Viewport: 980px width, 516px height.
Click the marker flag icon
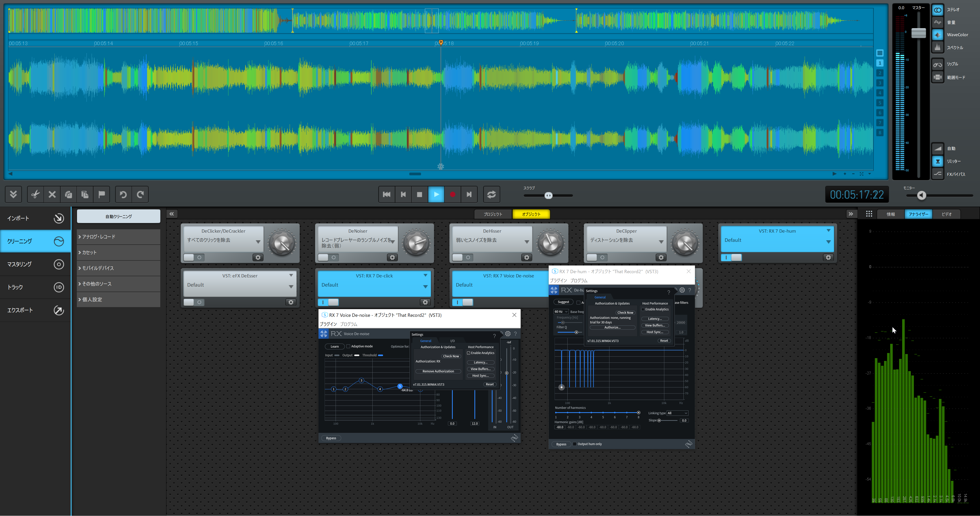coord(102,194)
